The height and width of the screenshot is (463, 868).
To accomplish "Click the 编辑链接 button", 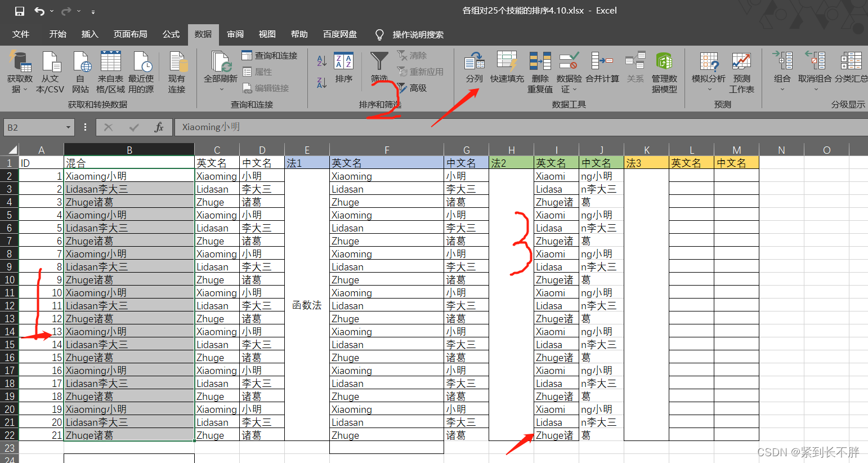I will click(x=266, y=88).
